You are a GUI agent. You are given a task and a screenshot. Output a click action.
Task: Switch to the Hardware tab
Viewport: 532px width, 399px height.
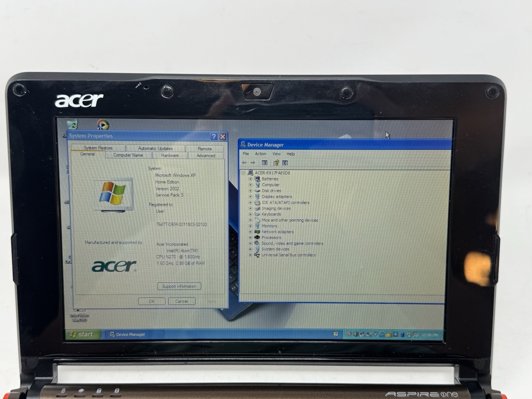pyautogui.click(x=170, y=155)
